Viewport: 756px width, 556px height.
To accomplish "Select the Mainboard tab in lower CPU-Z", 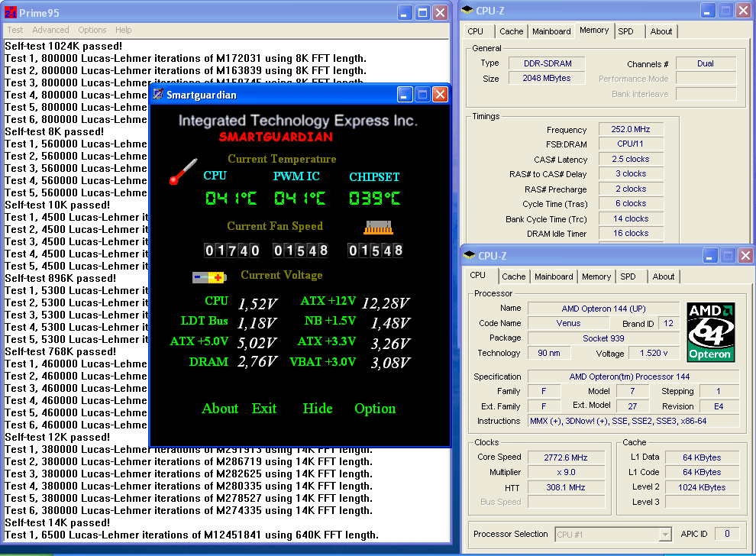I will tap(554, 276).
